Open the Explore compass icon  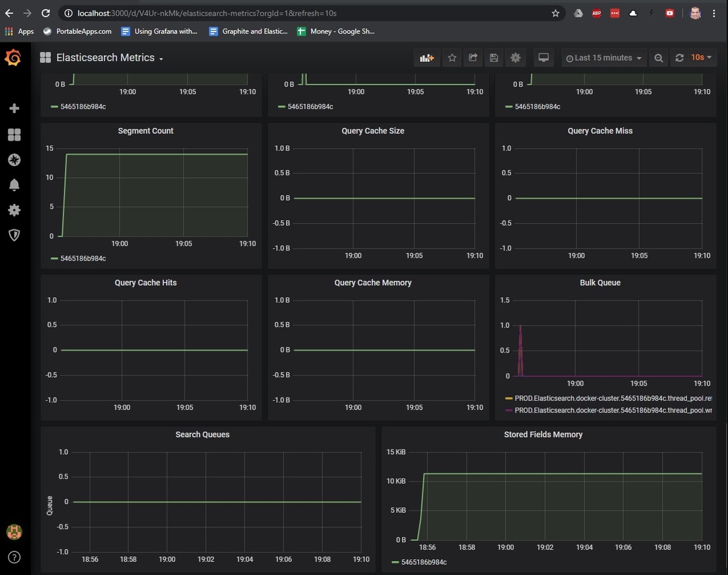pyautogui.click(x=14, y=160)
